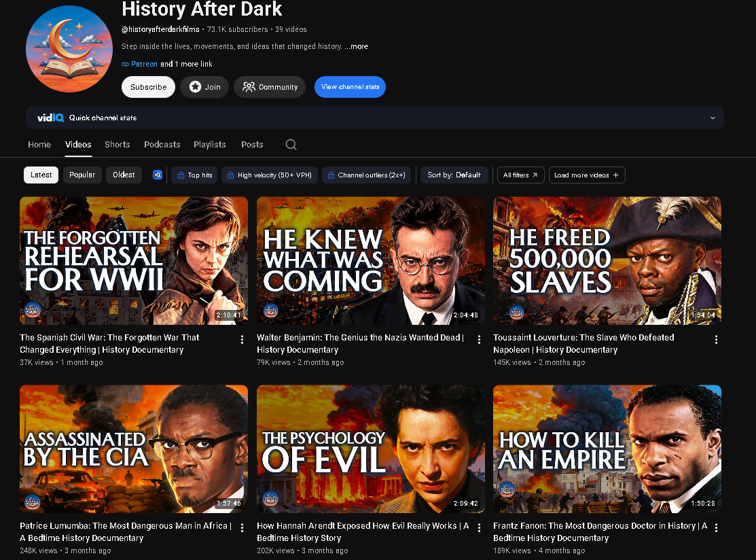Open 'He Knew What Was Coming' thumbnail

tap(371, 260)
